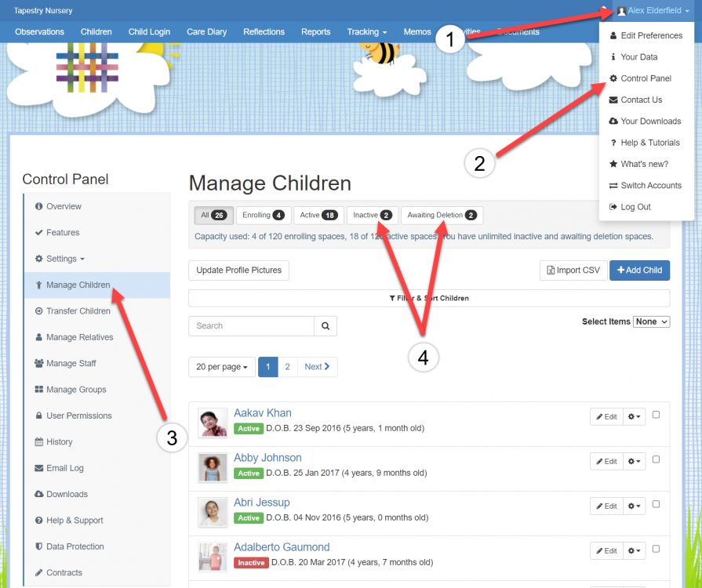Click the people icon beside Manage Staff
Screen dimensions: 702x588
[x=39, y=363]
